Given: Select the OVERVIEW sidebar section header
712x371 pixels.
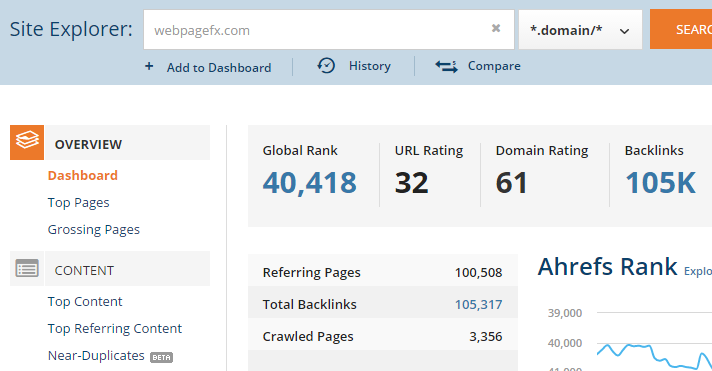Looking at the screenshot, I should point(127,143).
